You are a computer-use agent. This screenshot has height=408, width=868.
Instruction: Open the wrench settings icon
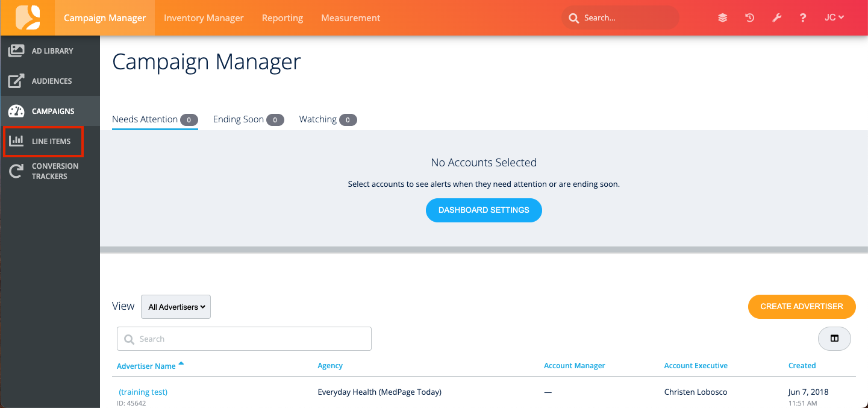776,18
